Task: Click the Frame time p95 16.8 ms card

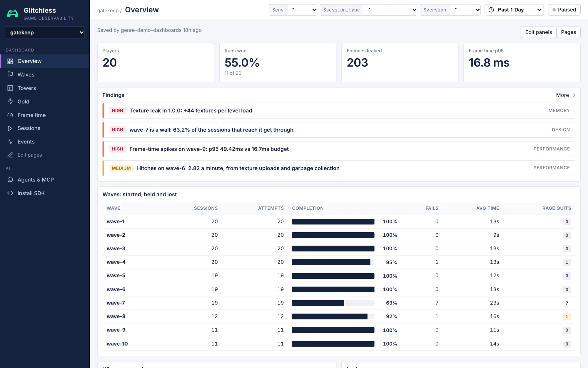Action: coord(522,62)
